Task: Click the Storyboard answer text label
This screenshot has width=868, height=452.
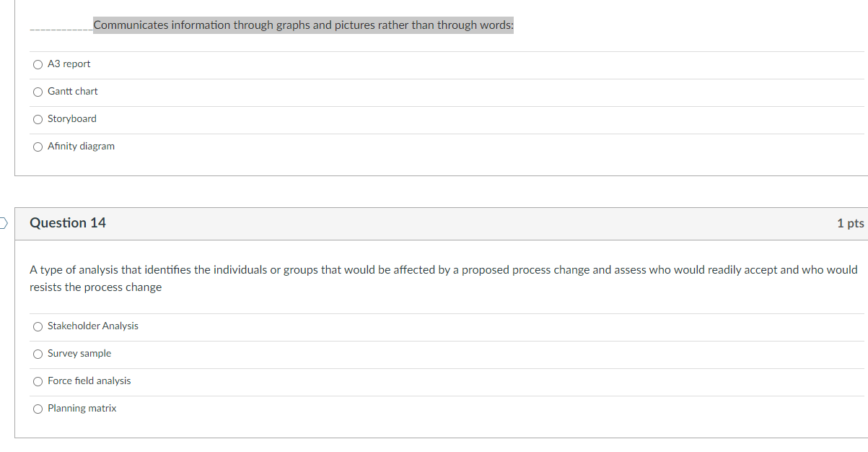Action: (71, 118)
